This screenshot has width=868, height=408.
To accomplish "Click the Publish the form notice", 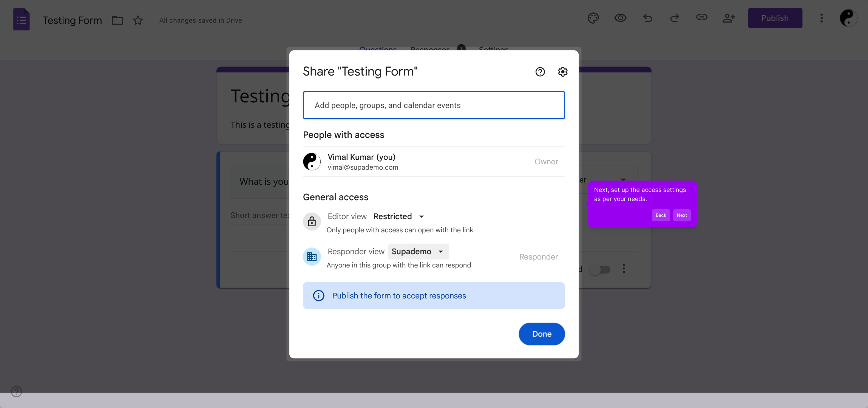I will [x=434, y=295].
